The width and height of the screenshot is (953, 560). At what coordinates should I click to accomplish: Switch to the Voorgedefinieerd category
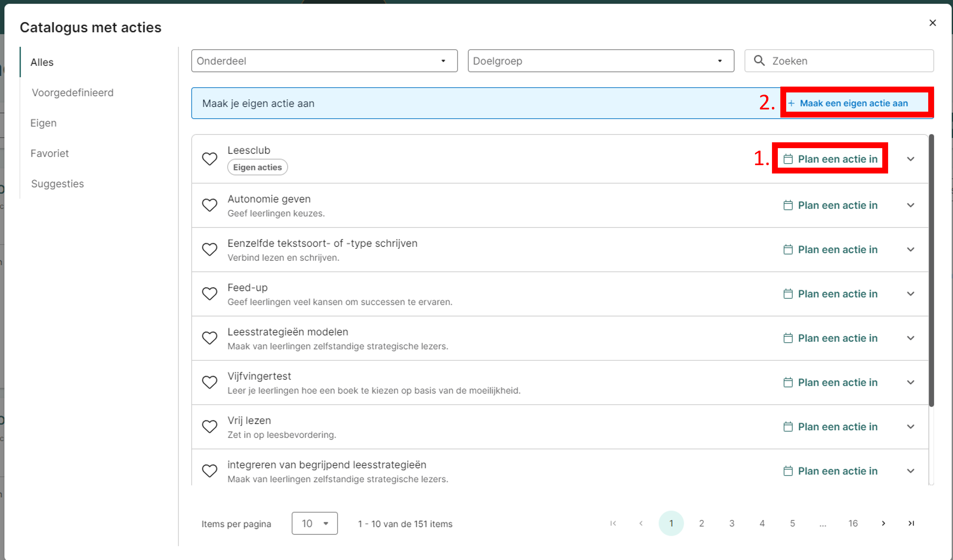[73, 93]
